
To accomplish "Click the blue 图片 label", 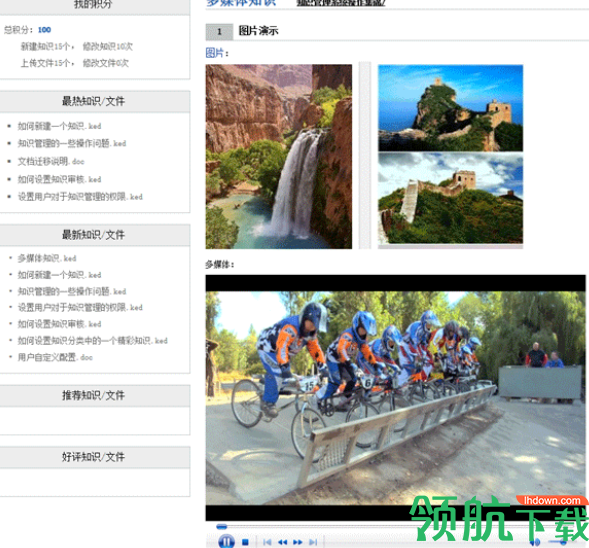I will [215, 53].
